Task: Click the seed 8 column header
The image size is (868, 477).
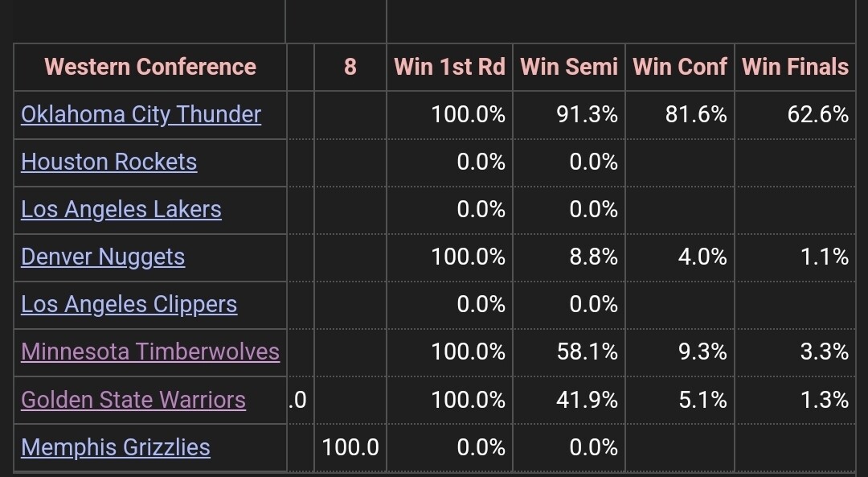Action: pyautogui.click(x=350, y=67)
